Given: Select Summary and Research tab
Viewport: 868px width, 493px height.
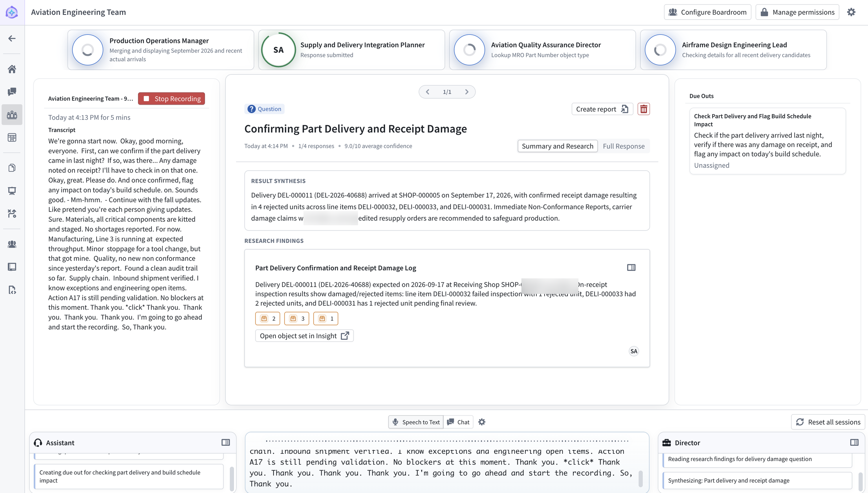Looking at the screenshot, I should (557, 146).
